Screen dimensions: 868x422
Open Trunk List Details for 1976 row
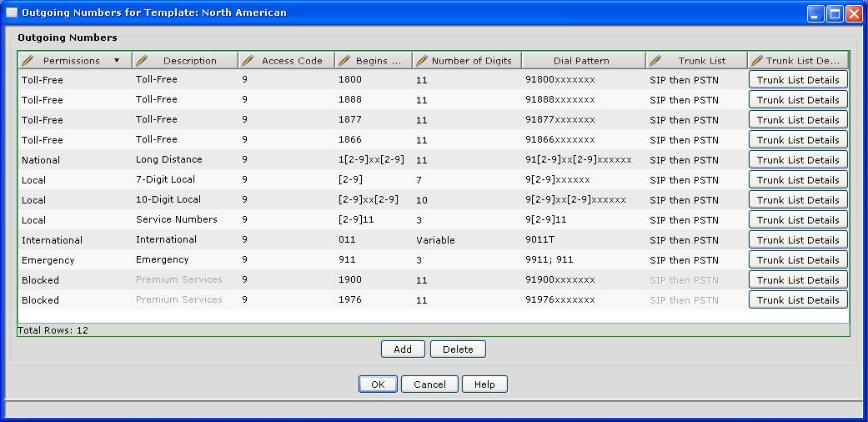tap(798, 299)
